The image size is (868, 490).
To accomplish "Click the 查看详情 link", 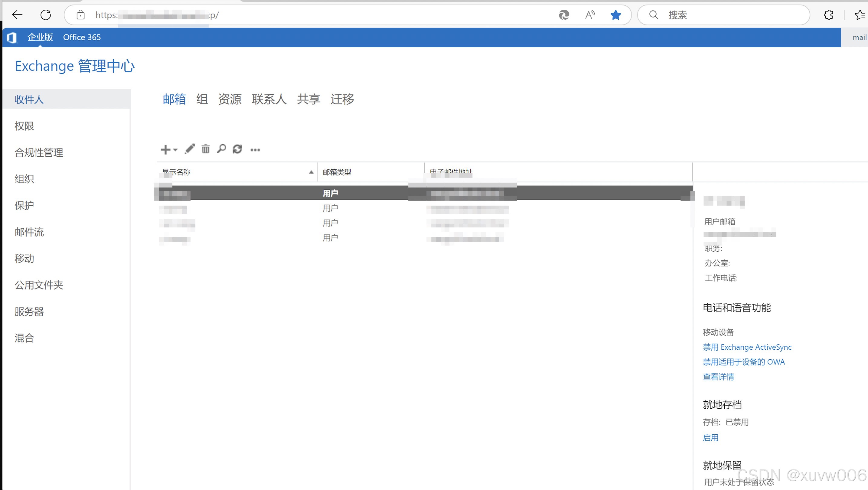I will pyautogui.click(x=718, y=377).
